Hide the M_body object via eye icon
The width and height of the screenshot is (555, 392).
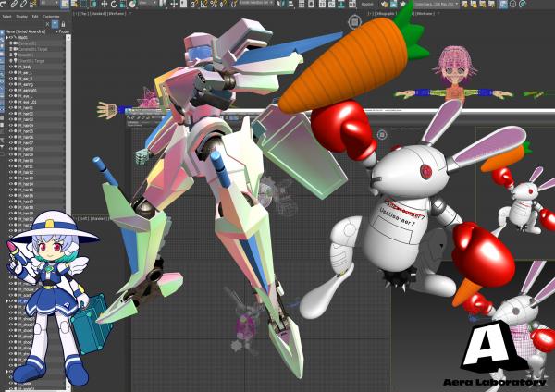pyautogui.click(x=10, y=67)
